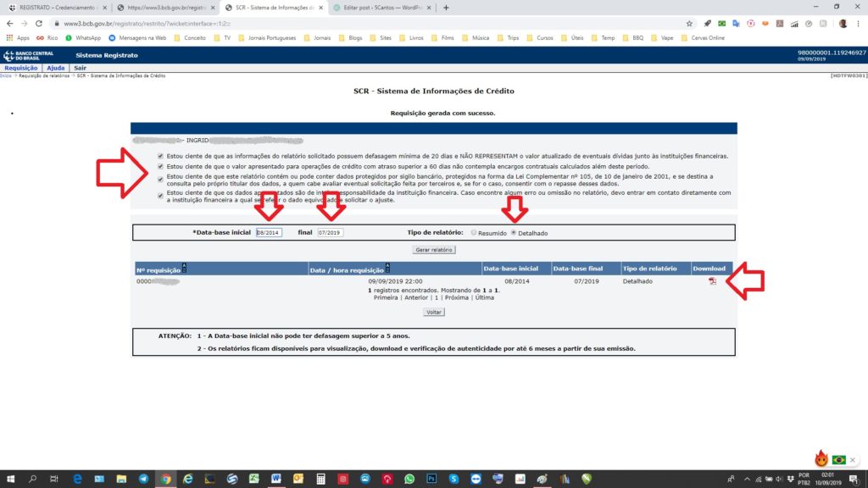Go back to the previous browser page
868x488 pixels.
(x=9, y=24)
